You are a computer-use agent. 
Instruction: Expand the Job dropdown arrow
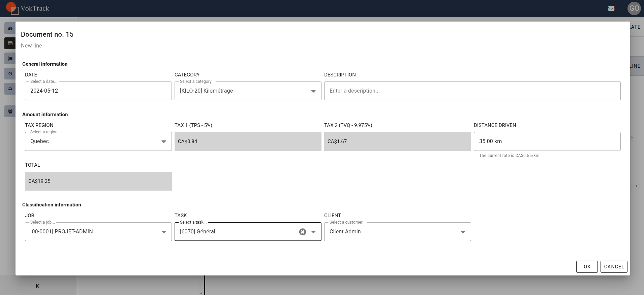(164, 232)
